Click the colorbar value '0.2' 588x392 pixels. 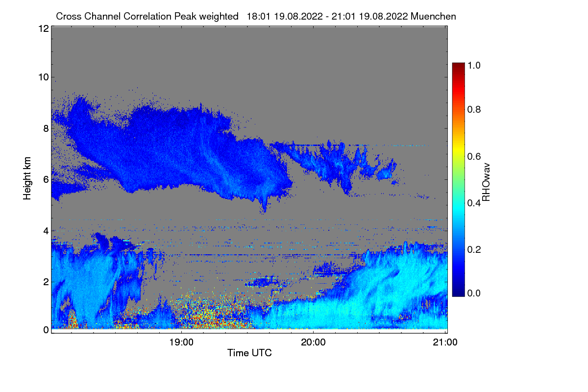click(x=475, y=249)
